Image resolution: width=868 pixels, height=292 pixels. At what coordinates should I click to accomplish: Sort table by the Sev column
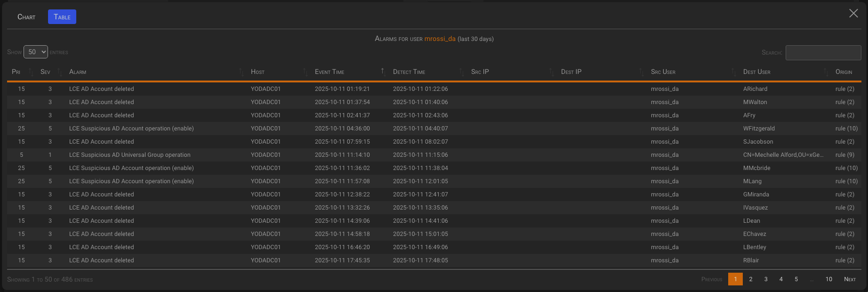(x=46, y=72)
